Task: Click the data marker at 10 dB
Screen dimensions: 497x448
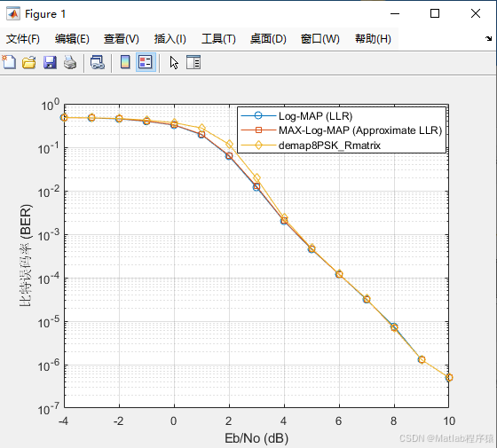Action: pos(449,377)
